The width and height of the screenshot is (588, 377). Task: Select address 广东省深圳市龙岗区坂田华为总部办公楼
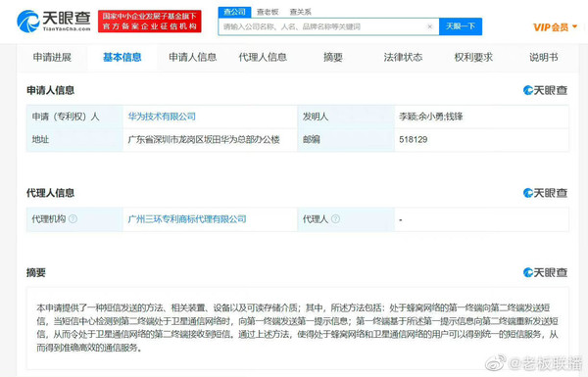click(x=204, y=140)
